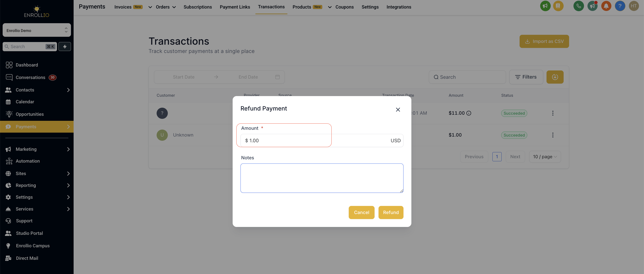Click the blue help question mark icon
This screenshot has height=274, width=644.
point(620,6)
